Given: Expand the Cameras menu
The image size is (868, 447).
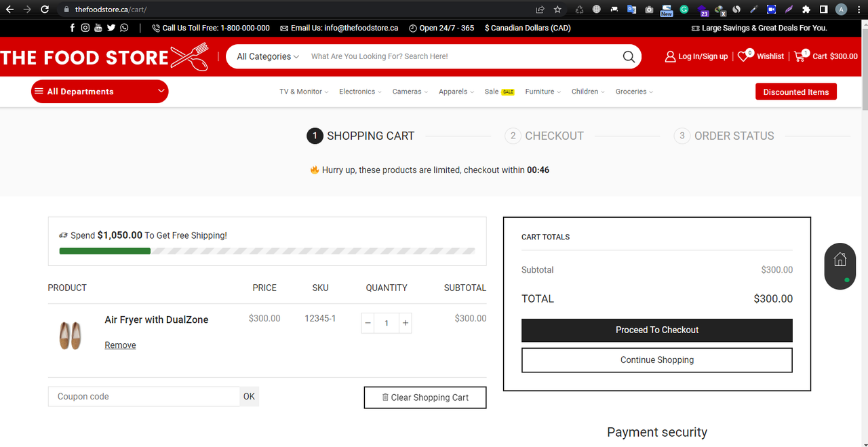Looking at the screenshot, I should 410,92.
